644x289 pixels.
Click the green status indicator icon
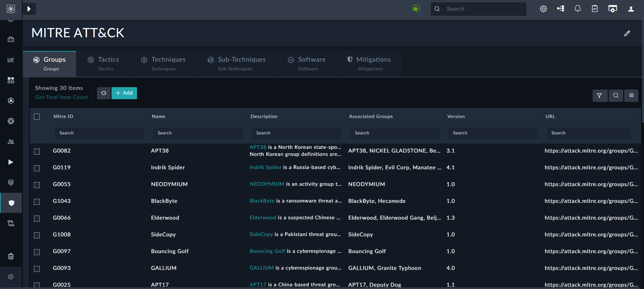pos(416,9)
